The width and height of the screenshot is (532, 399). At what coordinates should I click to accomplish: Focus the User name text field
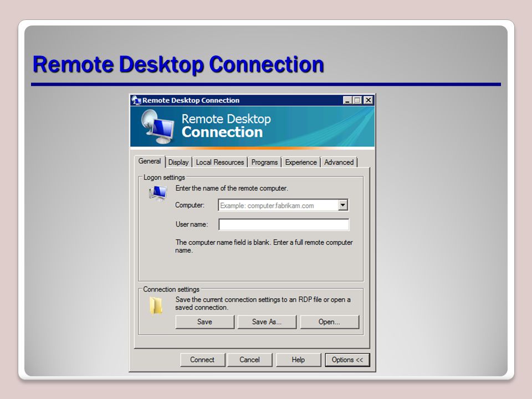point(284,224)
